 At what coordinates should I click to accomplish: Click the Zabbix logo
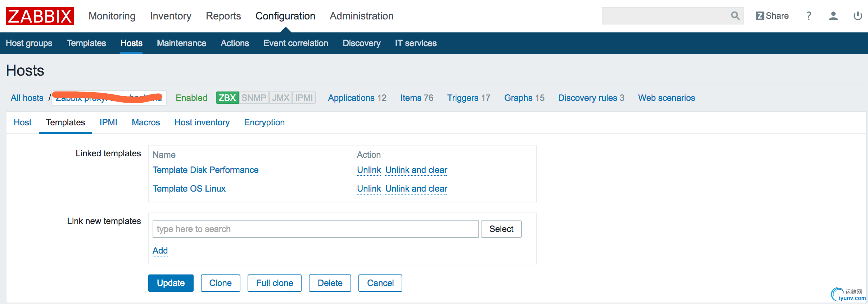click(40, 16)
